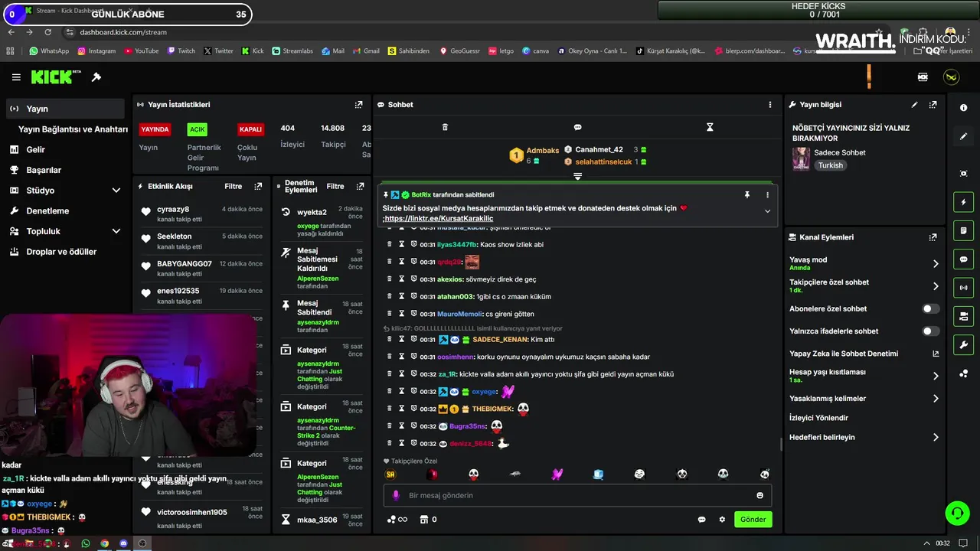
Task: Open Filtre in Etkinlik Akışı panel
Action: coord(233,186)
